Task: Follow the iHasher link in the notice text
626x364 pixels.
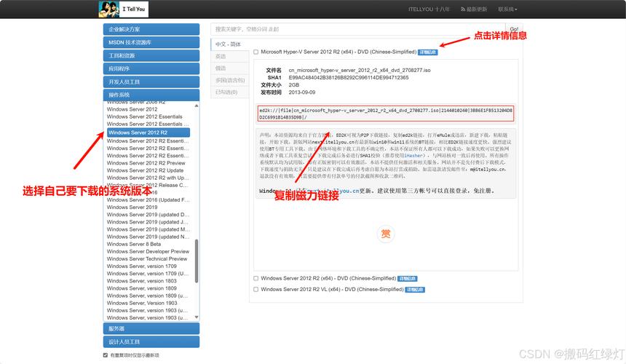Action: pos(413,156)
